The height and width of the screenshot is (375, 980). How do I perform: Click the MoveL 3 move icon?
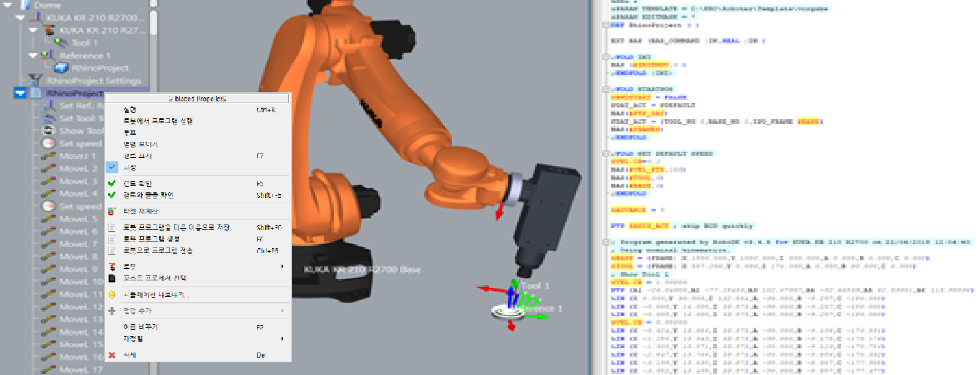49,181
